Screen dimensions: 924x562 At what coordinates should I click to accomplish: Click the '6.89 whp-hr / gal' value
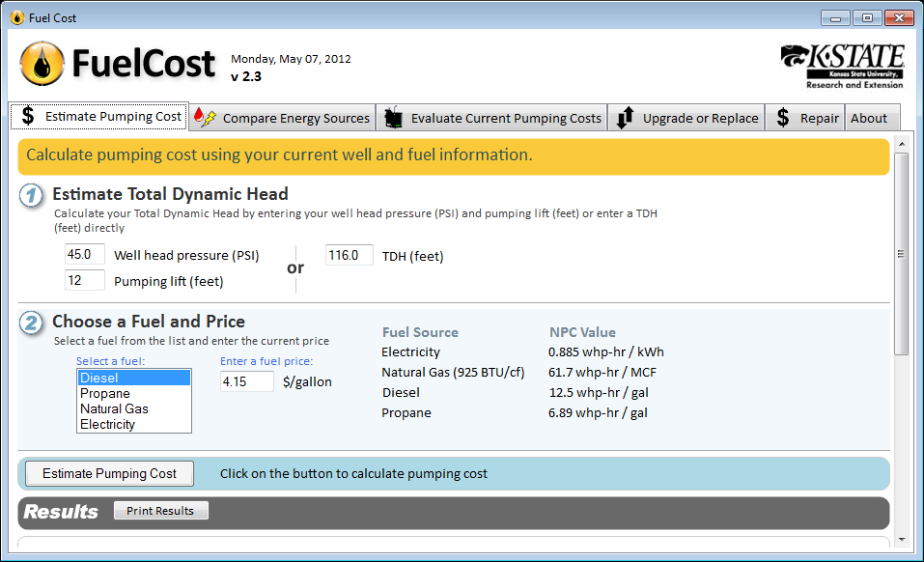pyautogui.click(x=598, y=413)
